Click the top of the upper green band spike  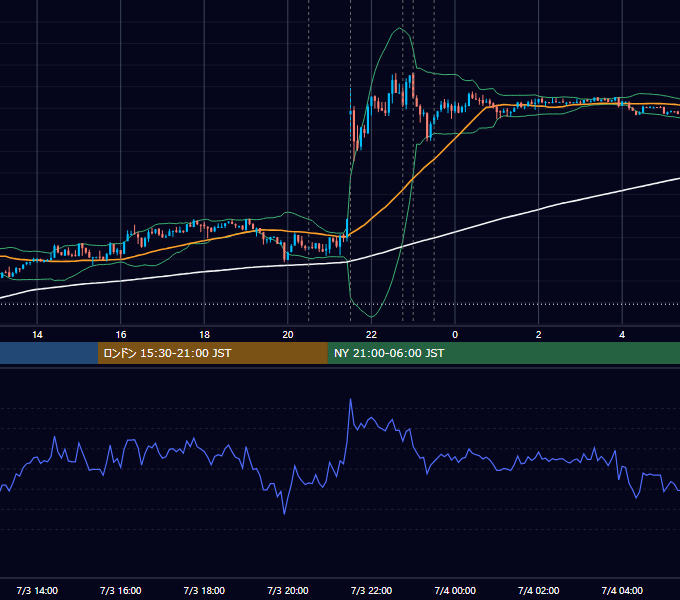click(x=400, y=28)
